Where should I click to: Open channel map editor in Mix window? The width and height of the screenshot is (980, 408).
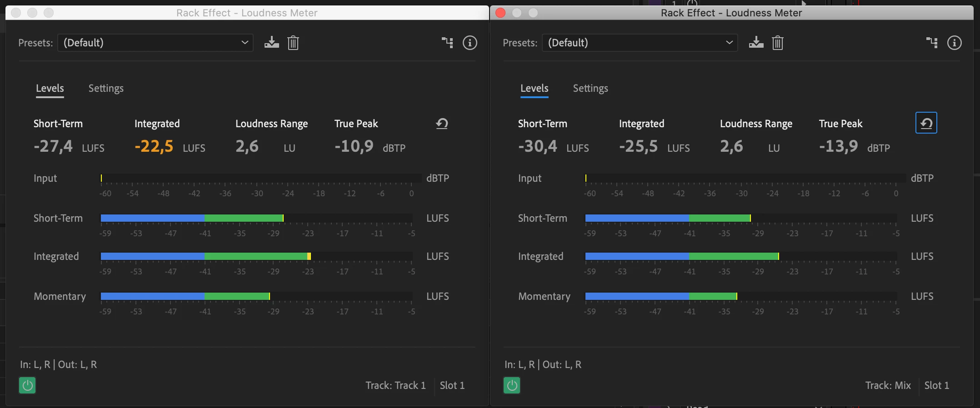(932, 43)
